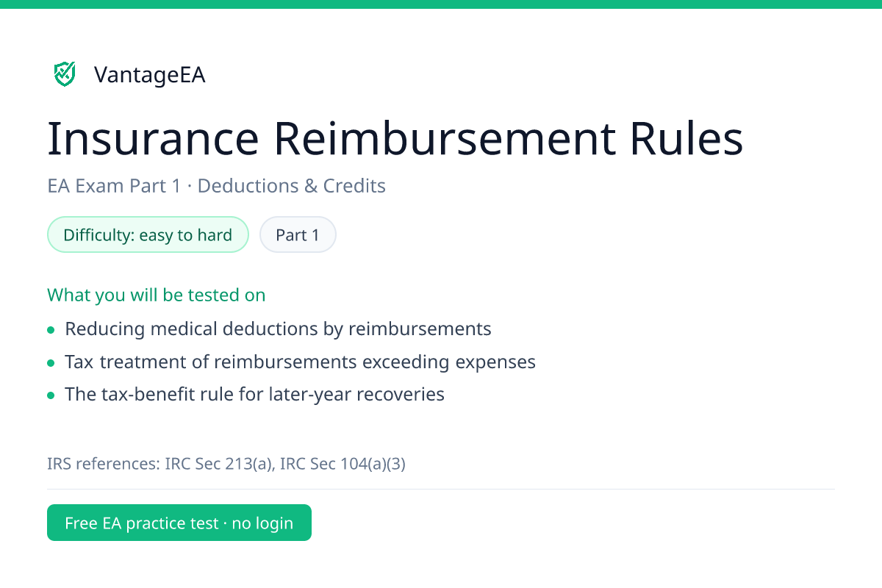Click the IRC Sec 104(a)(3) reference
The image size is (882, 588).
343,464
